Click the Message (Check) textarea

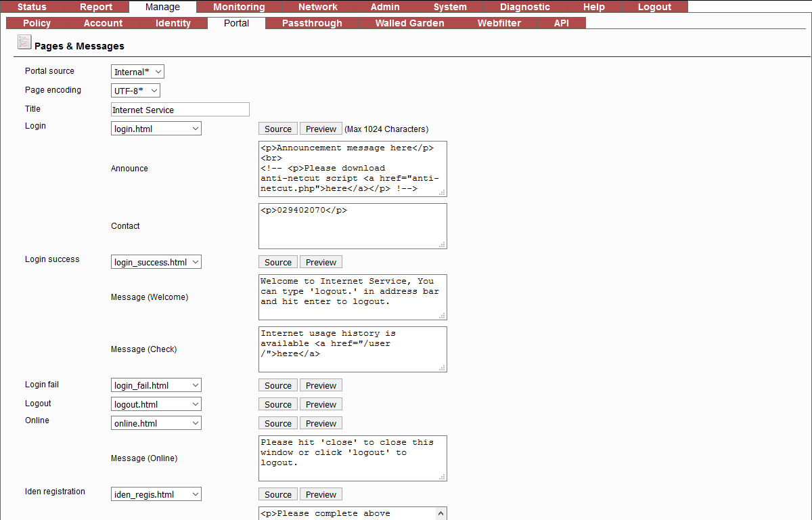353,349
